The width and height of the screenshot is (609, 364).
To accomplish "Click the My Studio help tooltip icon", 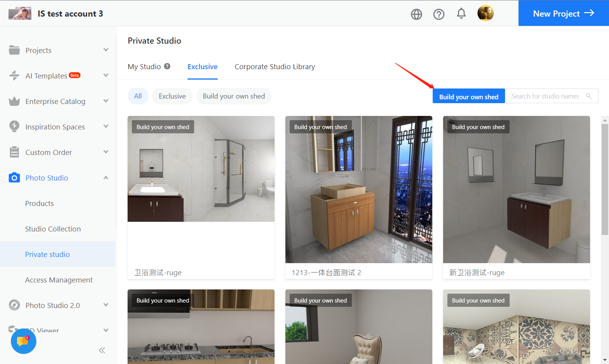I will click(167, 66).
